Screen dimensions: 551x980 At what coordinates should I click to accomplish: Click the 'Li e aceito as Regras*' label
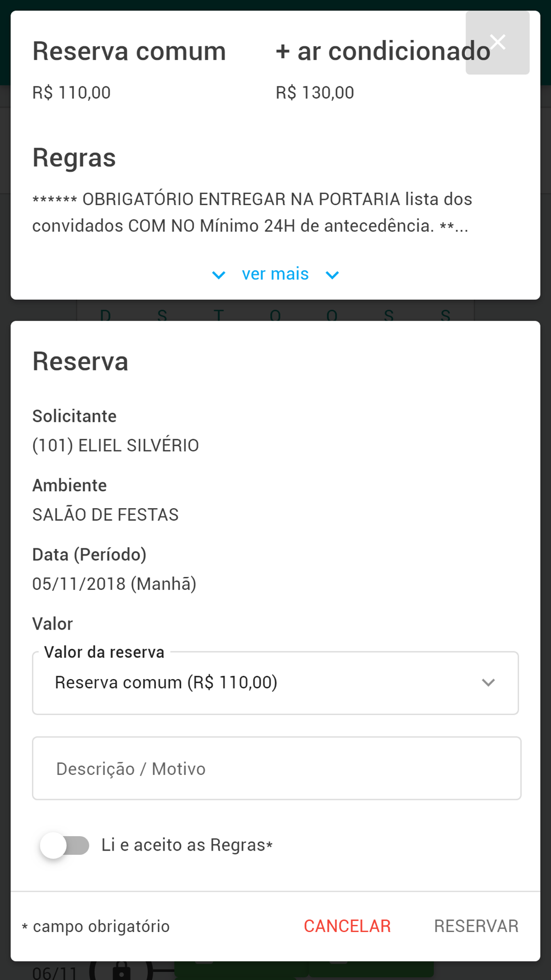(x=187, y=845)
